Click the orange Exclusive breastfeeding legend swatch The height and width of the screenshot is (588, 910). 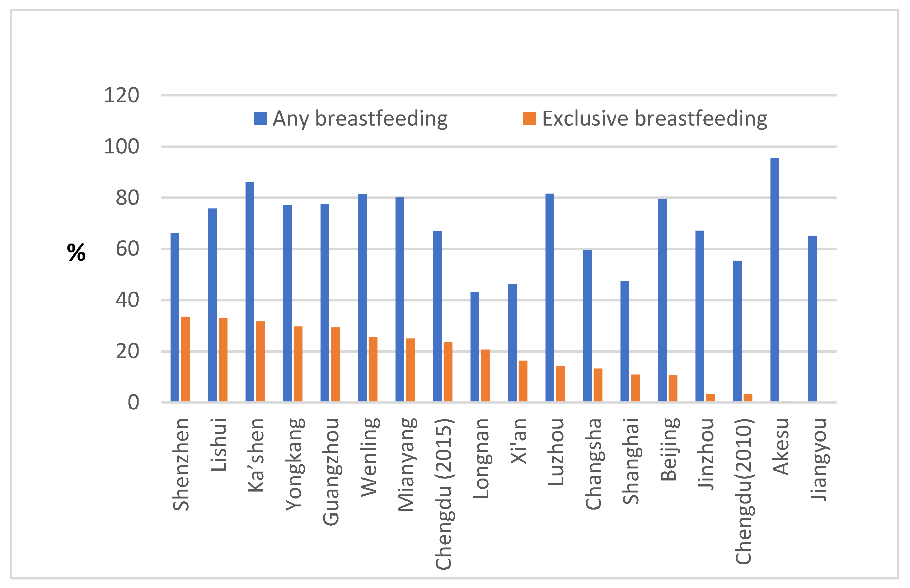(x=529, y=118)
